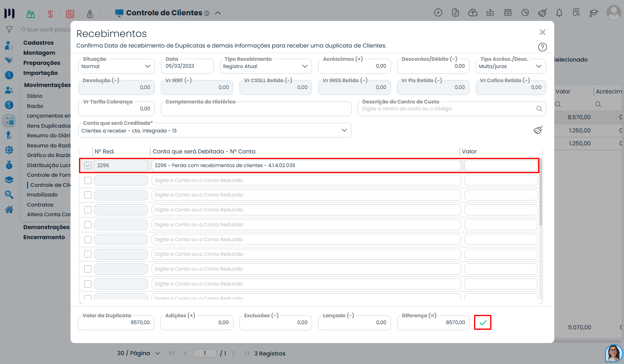Click the help question mark icon
The image size is (624, 364).
pyautogui.click(x=542, y=47)
